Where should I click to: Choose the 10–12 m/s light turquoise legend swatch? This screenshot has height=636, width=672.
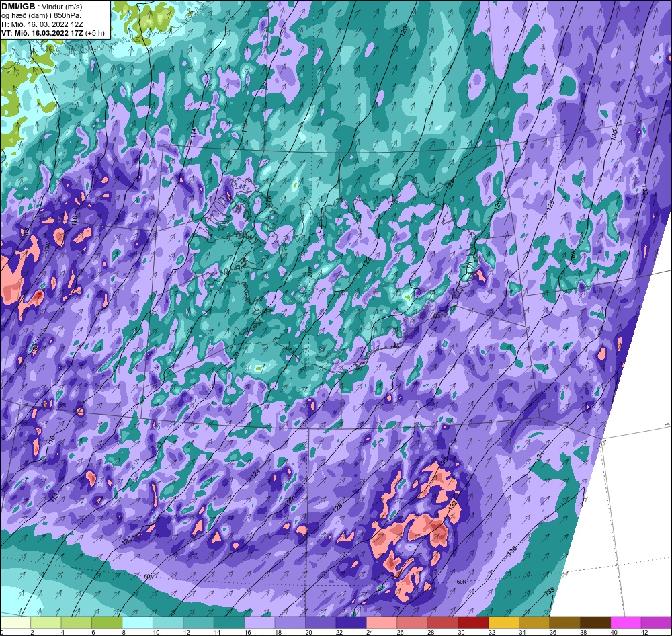tap(168, 623)
